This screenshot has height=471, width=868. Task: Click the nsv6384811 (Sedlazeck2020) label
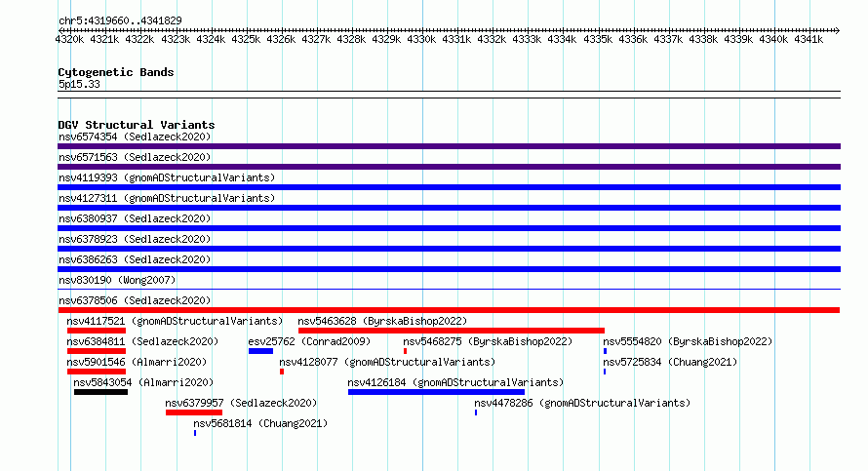click(142, 341)
